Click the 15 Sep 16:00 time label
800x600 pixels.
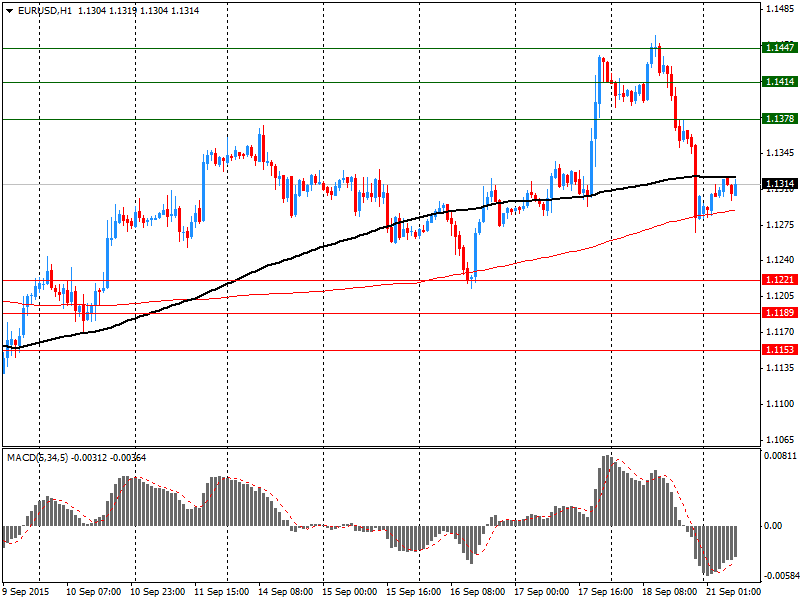click(x=413, y=592)
